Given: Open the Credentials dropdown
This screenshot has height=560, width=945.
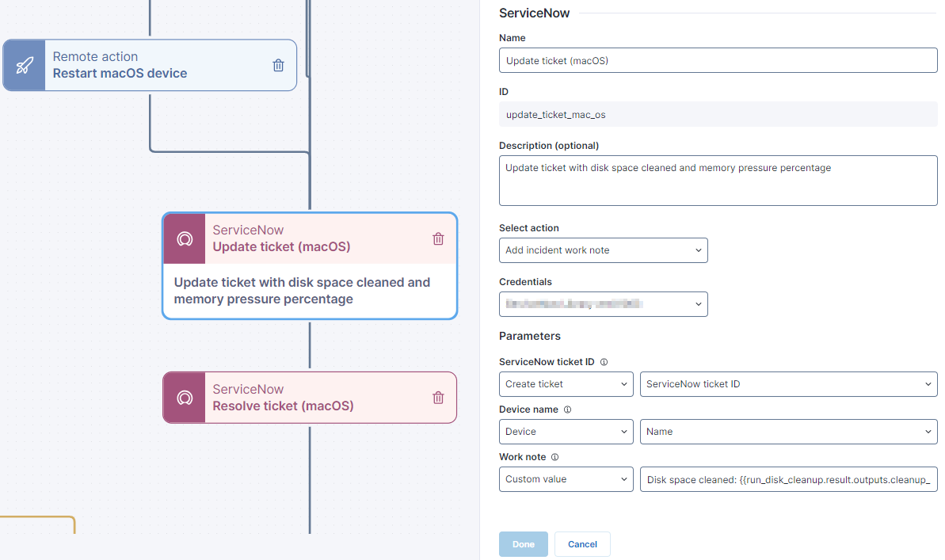Looking at the screenshot, I should pos(603,304).
